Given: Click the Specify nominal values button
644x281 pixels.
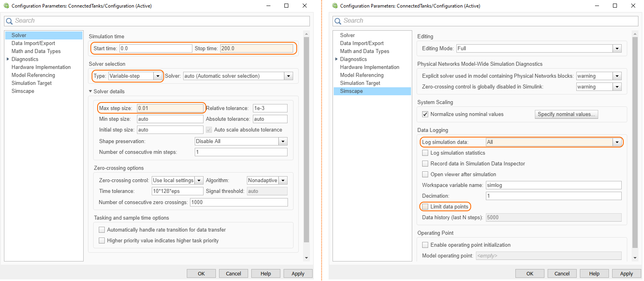Looking at the screenshot, I should click(x=566, y=114).
